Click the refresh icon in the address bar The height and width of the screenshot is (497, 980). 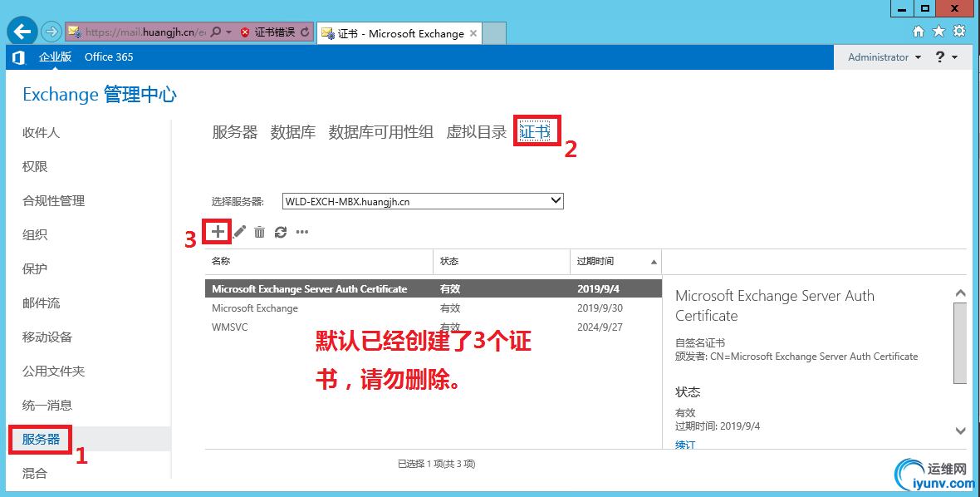305,32
